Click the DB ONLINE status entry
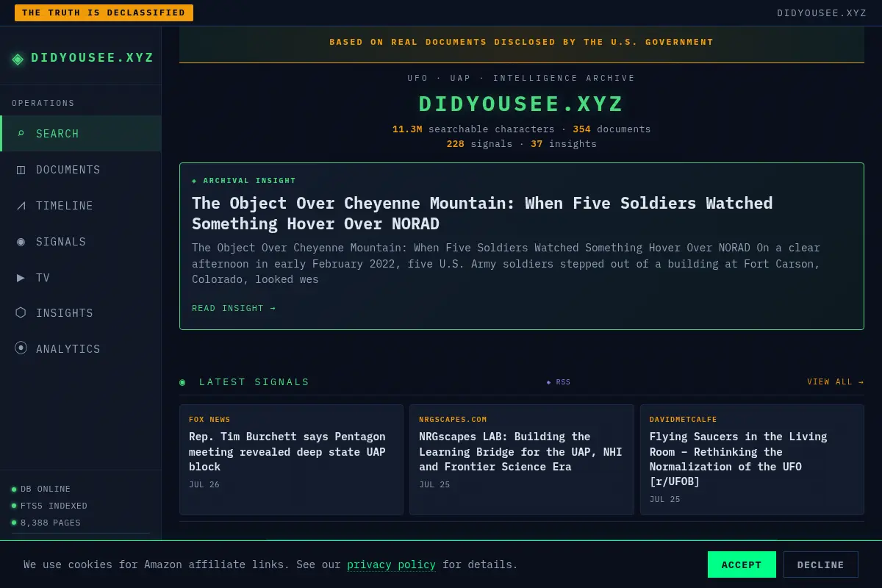The height and width of the screenshot is (588, 882). pos(41,489)
